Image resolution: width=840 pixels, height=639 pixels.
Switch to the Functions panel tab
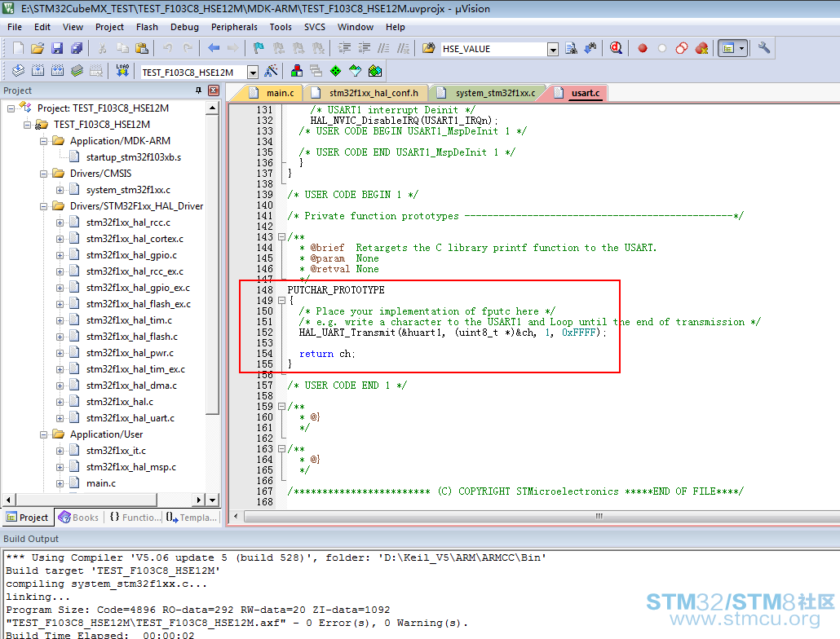pyautogui.click(x=135, y=518)
